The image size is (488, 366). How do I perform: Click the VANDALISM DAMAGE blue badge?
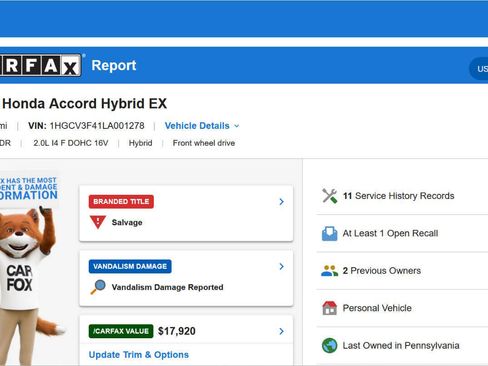pyautogui.click(x=130, y=266)
